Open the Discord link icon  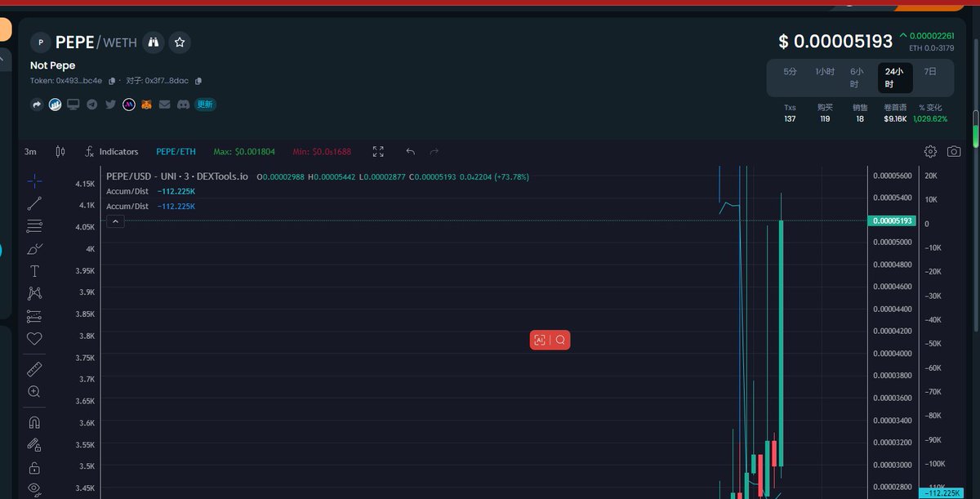(x=184, y=105)
